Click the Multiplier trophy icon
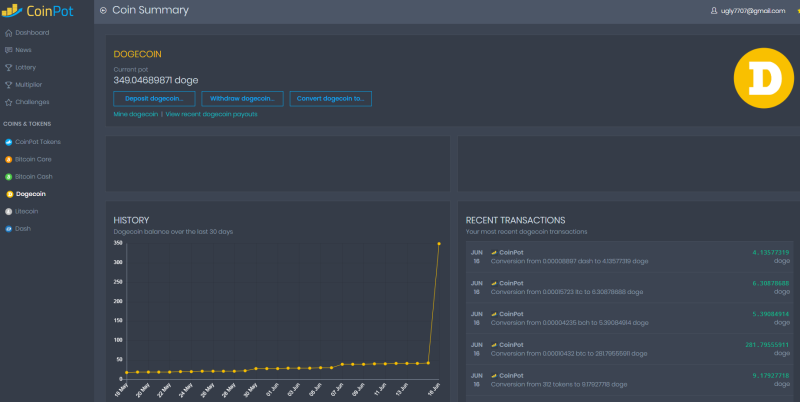 pyautogui.click(x=8, y=85)
